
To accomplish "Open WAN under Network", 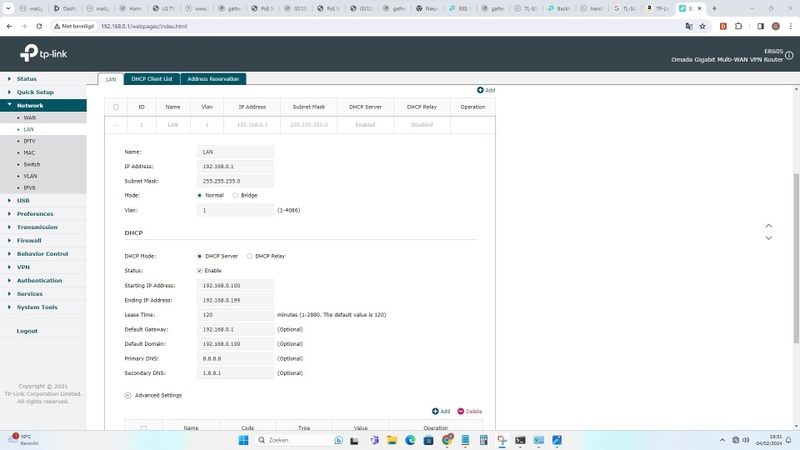I will 30,118.
